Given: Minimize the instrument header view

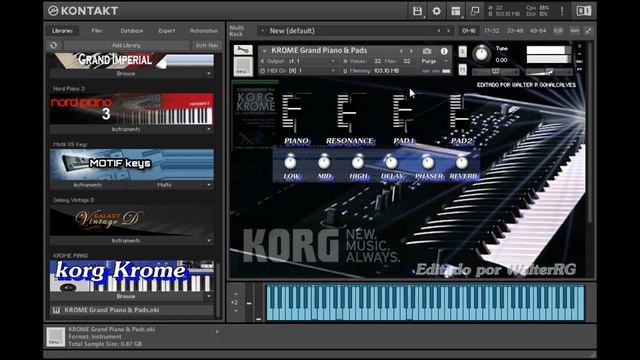Looking at the screenshot, I should click(x=579, y=54).
